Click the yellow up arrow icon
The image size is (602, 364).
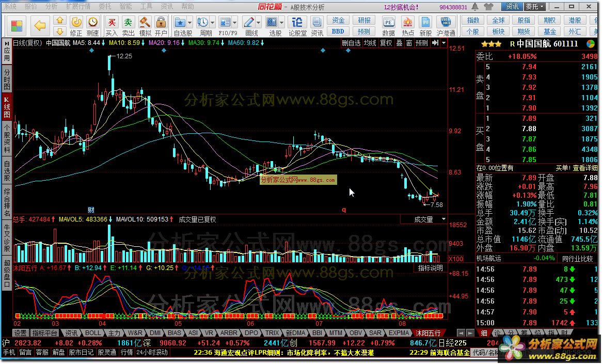(59, 20)
